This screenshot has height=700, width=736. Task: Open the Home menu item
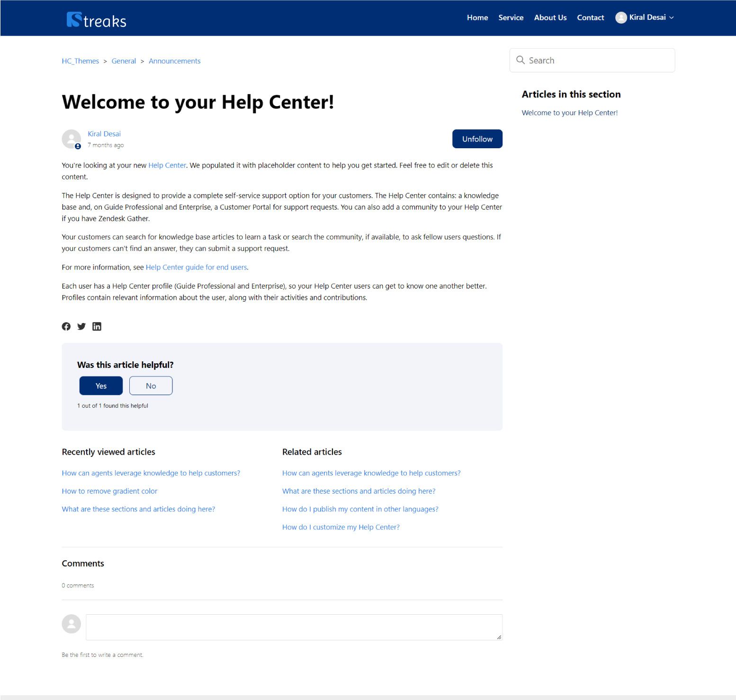[x=477, y=18]
